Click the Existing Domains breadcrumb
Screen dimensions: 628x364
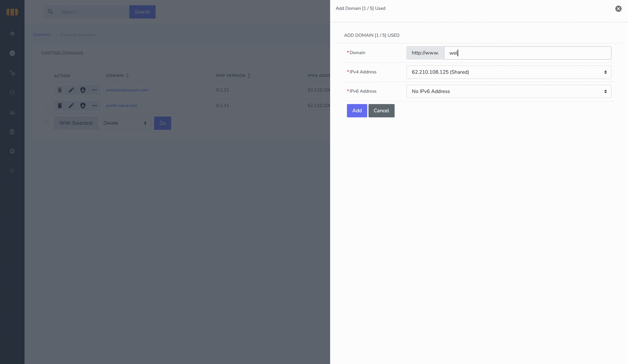coord(78,35)
